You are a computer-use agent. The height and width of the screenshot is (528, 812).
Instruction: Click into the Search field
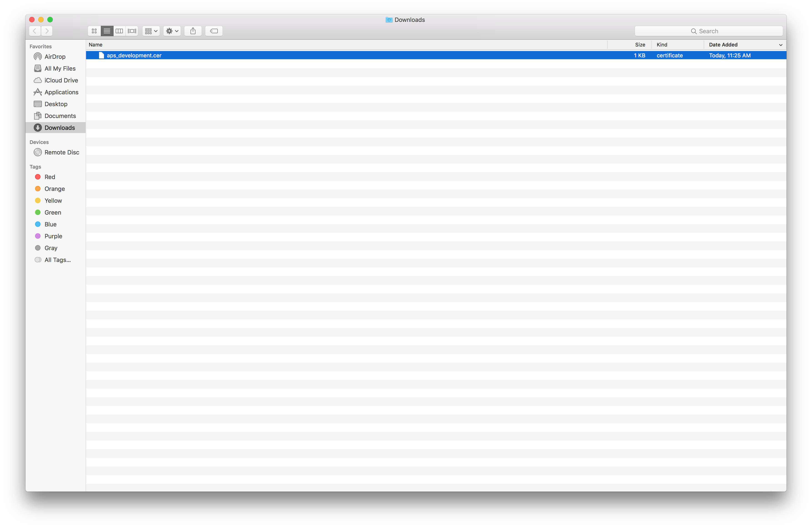click(x=709, y=31)
